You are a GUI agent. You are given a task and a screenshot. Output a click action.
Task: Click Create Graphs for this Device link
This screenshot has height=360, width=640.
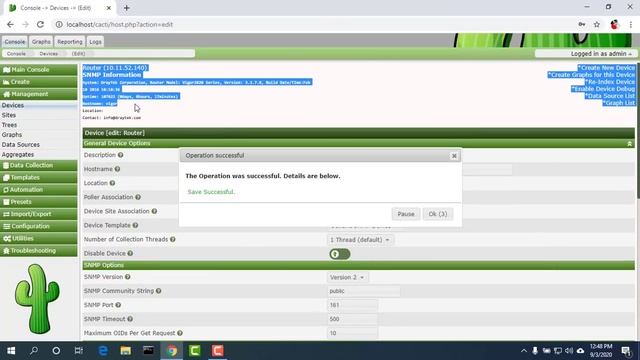coord(591,75)
